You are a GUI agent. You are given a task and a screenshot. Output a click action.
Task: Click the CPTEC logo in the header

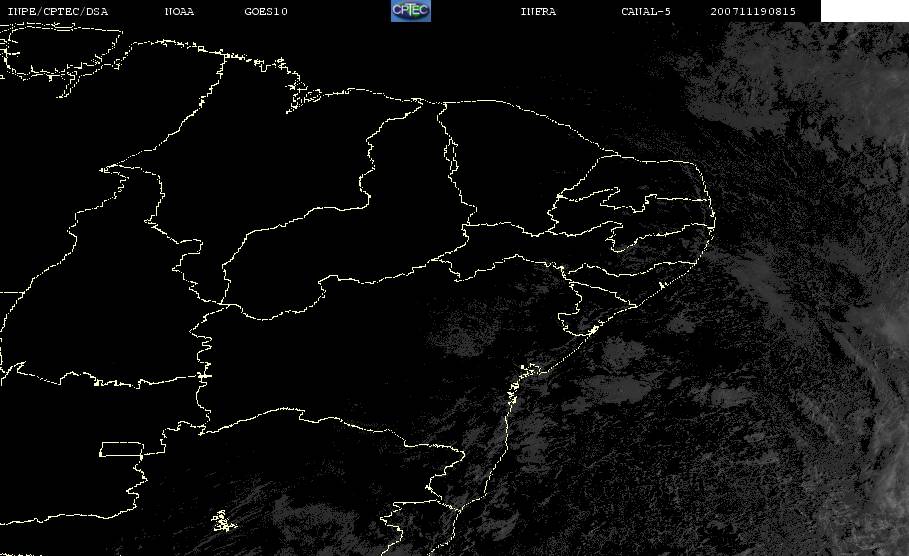(x=410, y=11)
